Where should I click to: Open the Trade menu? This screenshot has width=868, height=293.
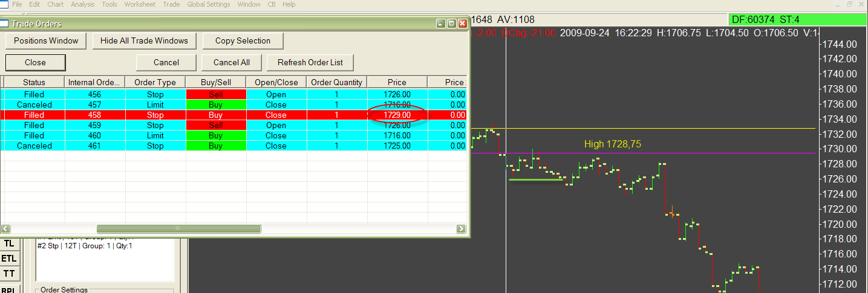[172, 4]
